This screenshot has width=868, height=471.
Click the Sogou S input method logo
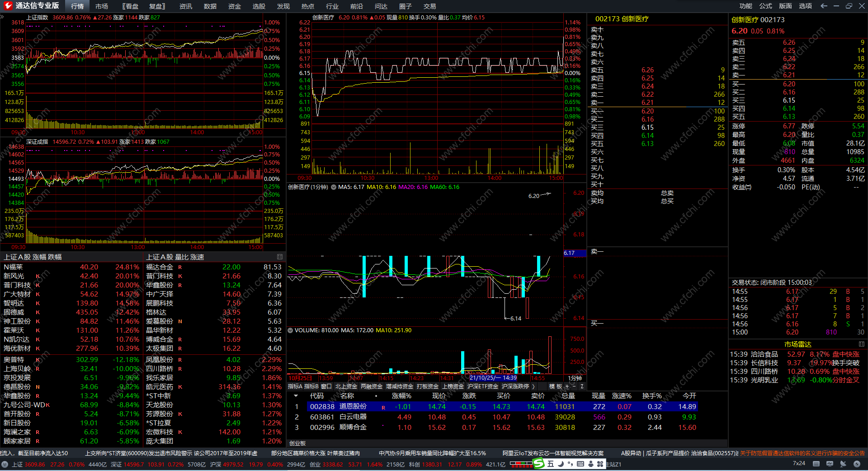tap(539, 464)
